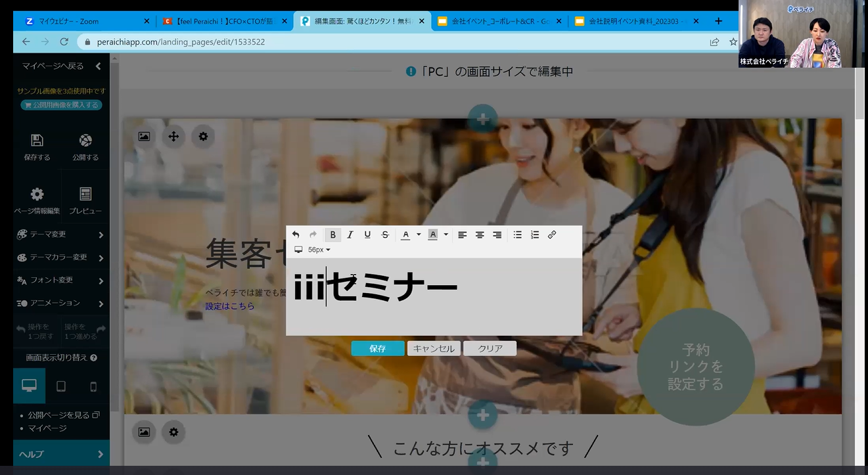Screen dimensions: 868x475
Task: Apply numbered list formatting
Action: tap(535, 235)
